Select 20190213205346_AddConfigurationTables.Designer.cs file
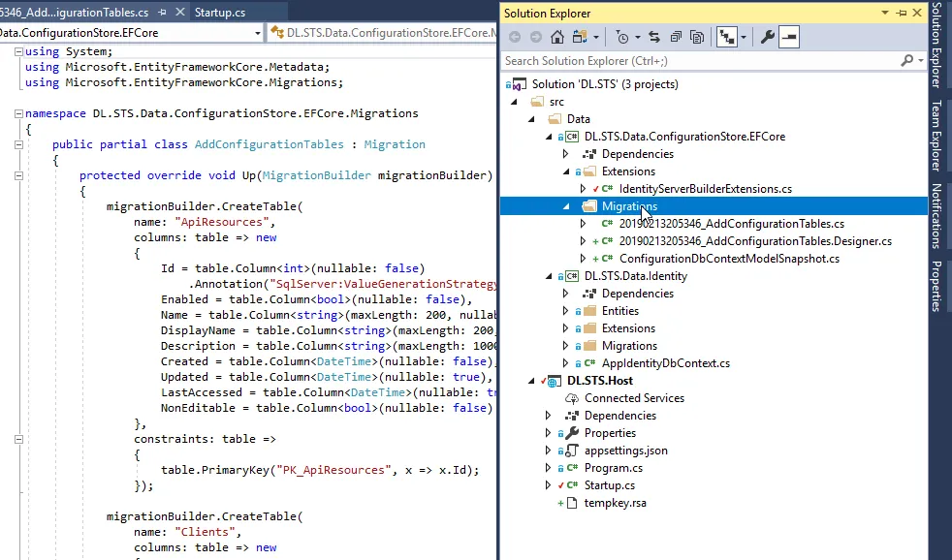Image resolution: width=952 pixels, height=560 pixels. coord(754,241)
